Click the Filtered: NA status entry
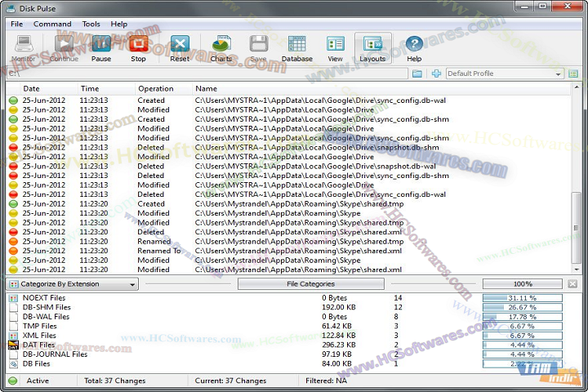The height and width of the screenshot is (392, 588). (326, 381)
